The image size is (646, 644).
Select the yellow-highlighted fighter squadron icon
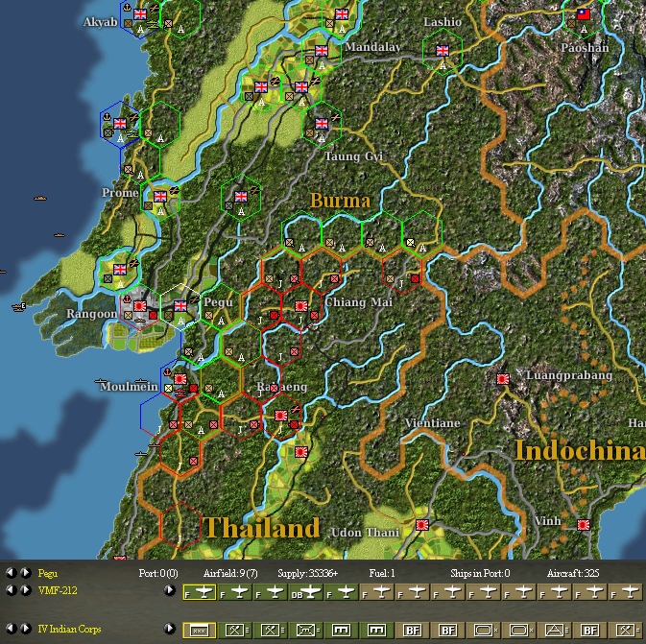pyautogui.click(x=200, y=591)
